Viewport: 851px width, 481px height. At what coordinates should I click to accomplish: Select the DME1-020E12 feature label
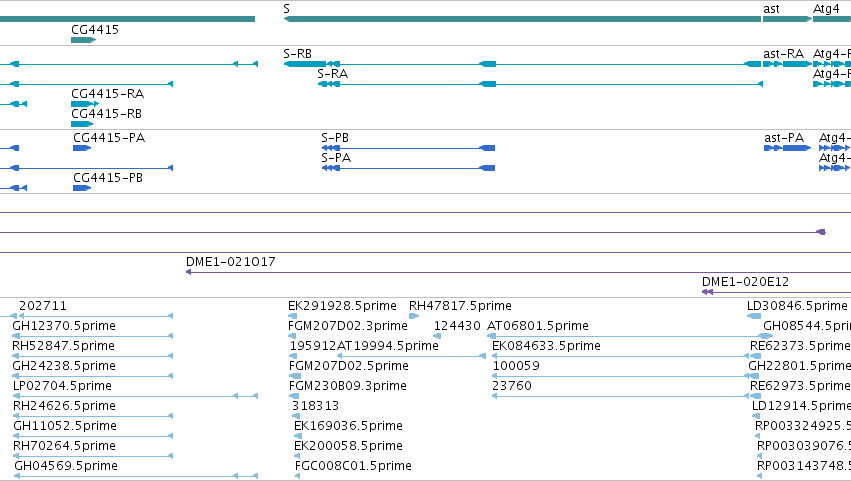click(x=745, y=282)
